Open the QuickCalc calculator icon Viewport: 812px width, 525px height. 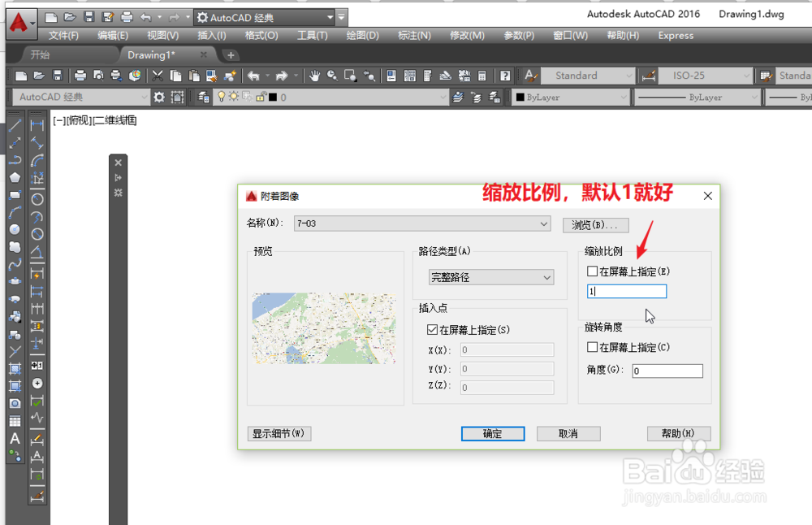pos(482,76)
